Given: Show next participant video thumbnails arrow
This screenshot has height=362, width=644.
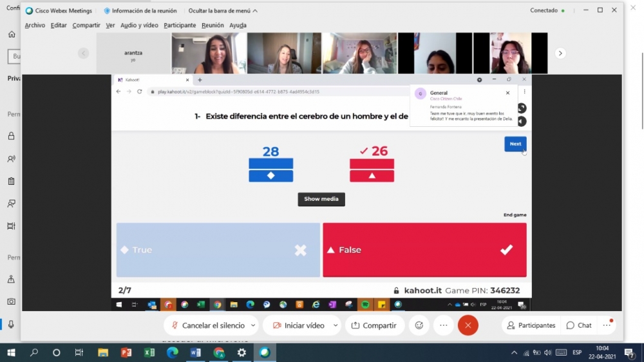Looking at the screenshot, I should tap(560, 53).
